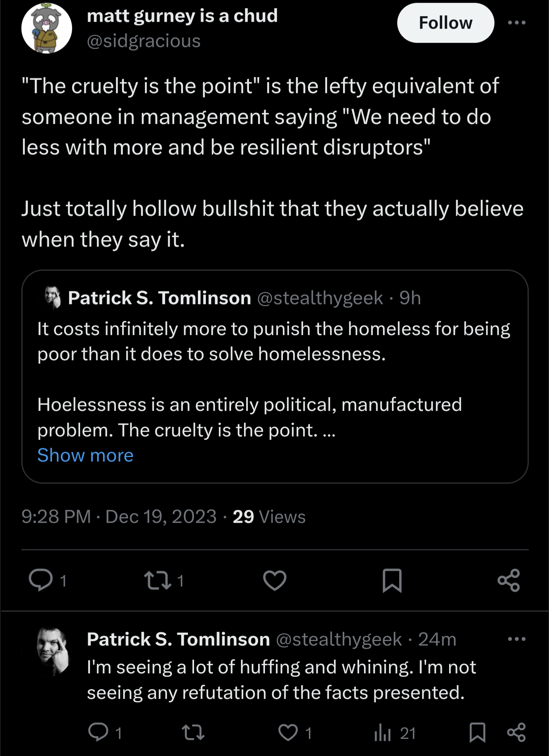
Task: Open the quoted Patrick S. Tomlinson tweet
Action: (x=275, y=376)
